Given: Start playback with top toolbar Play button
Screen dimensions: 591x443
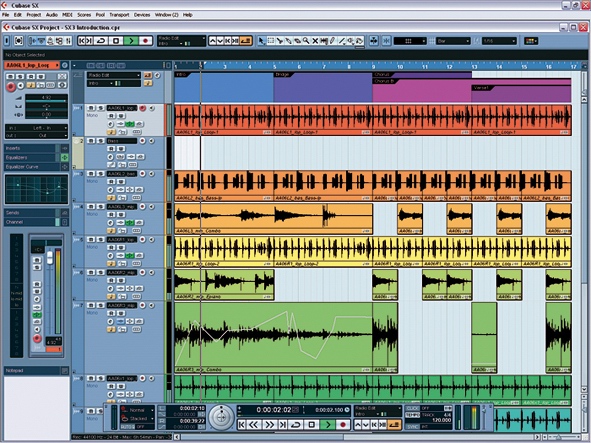Looking at the screenshot, I should coord(131,41).
